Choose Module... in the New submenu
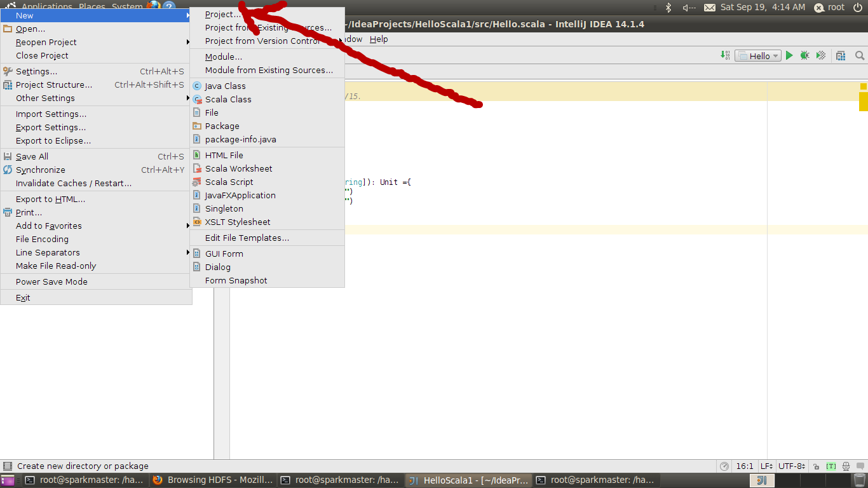 pos(267,57)
